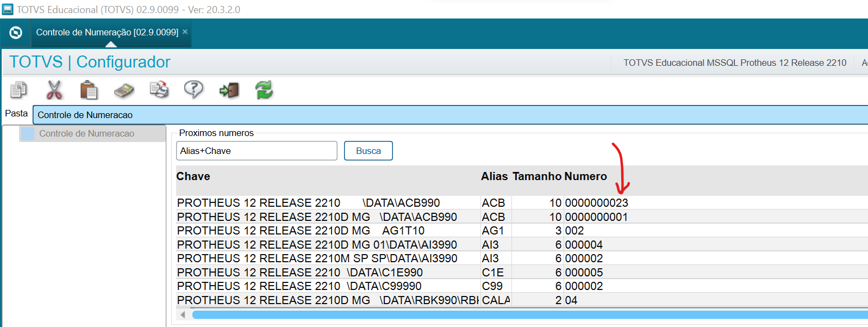Select row with key AG1T10
Screen dimensions: 868x327
522,231
